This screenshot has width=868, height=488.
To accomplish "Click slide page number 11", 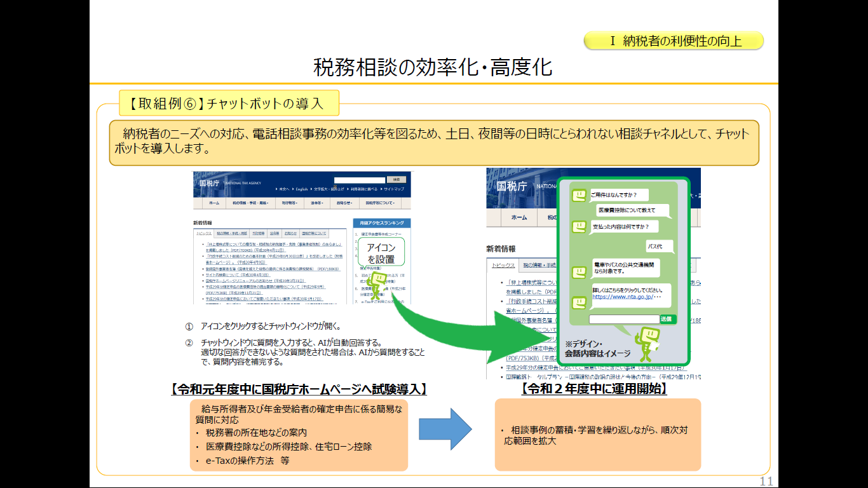I will click(766, 481).
